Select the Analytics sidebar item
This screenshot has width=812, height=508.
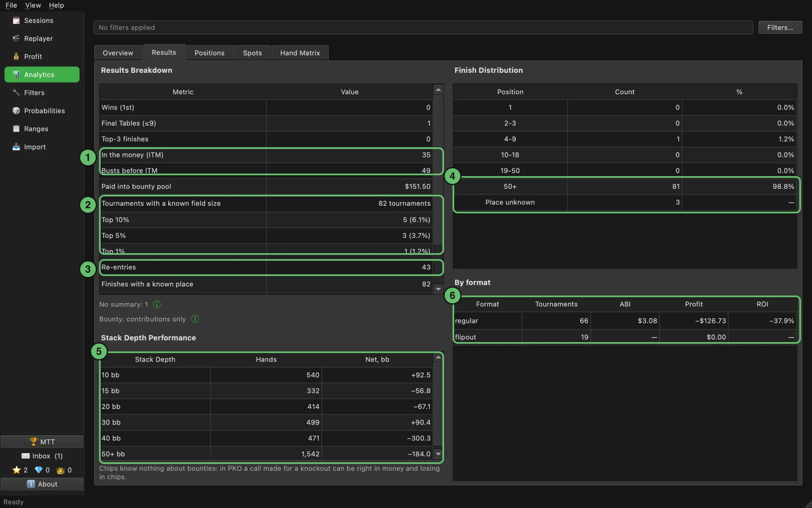click(42, 75)
